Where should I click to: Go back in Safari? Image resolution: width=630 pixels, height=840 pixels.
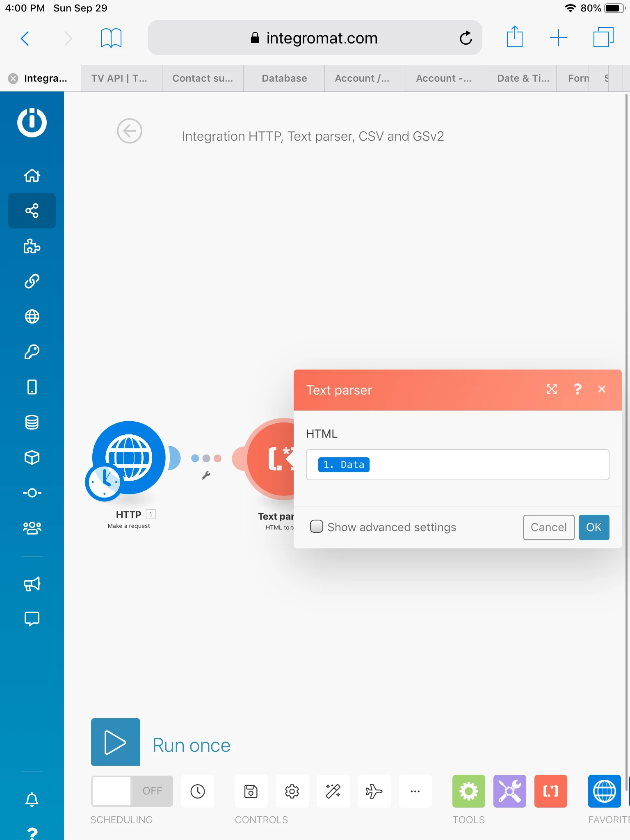click(25, 39)
